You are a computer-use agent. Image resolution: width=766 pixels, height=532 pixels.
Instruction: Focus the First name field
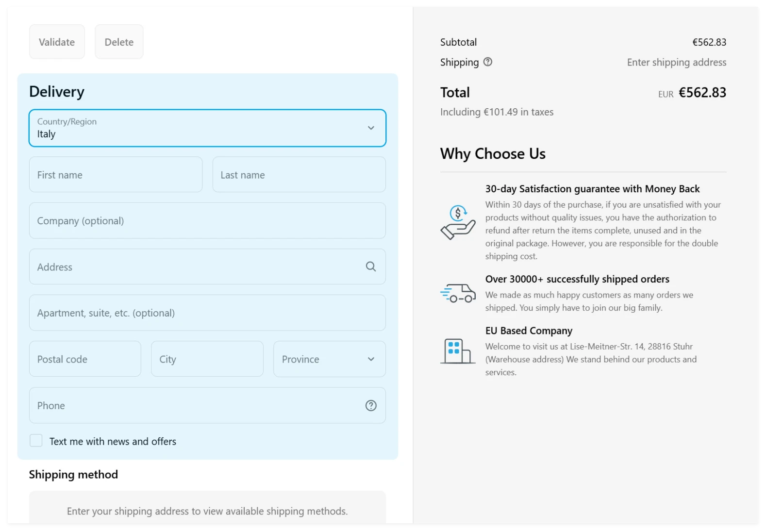click(116, 175)
